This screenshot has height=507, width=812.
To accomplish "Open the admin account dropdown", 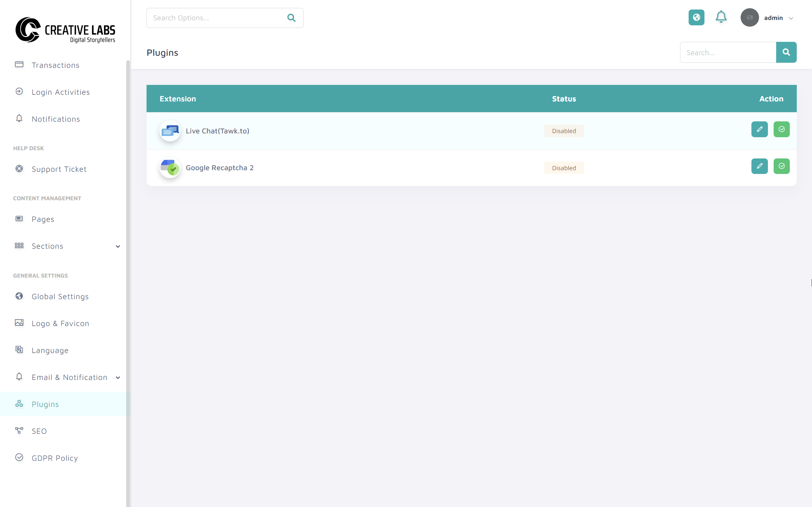I will tap(778, 17).
